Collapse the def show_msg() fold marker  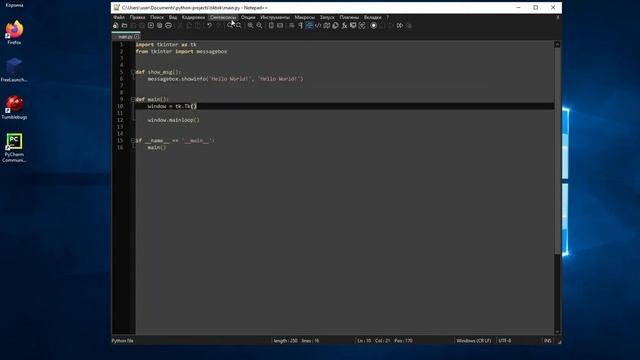tap(133, 72)
